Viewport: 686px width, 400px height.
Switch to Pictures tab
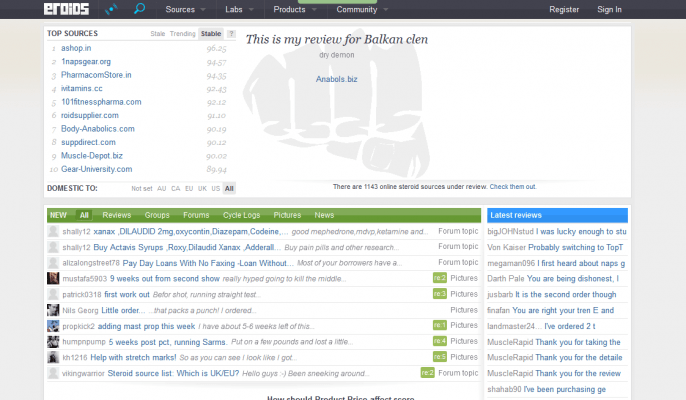coord(287,215)
